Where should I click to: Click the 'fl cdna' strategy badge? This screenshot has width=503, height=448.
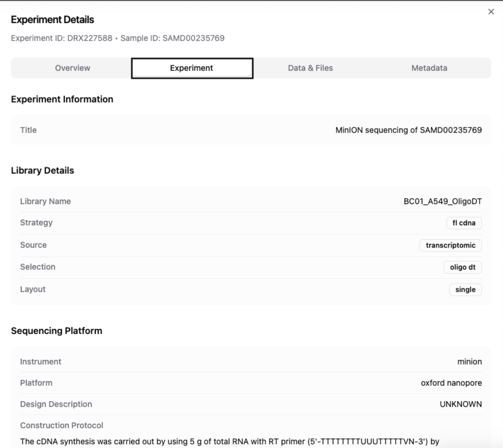464,223
